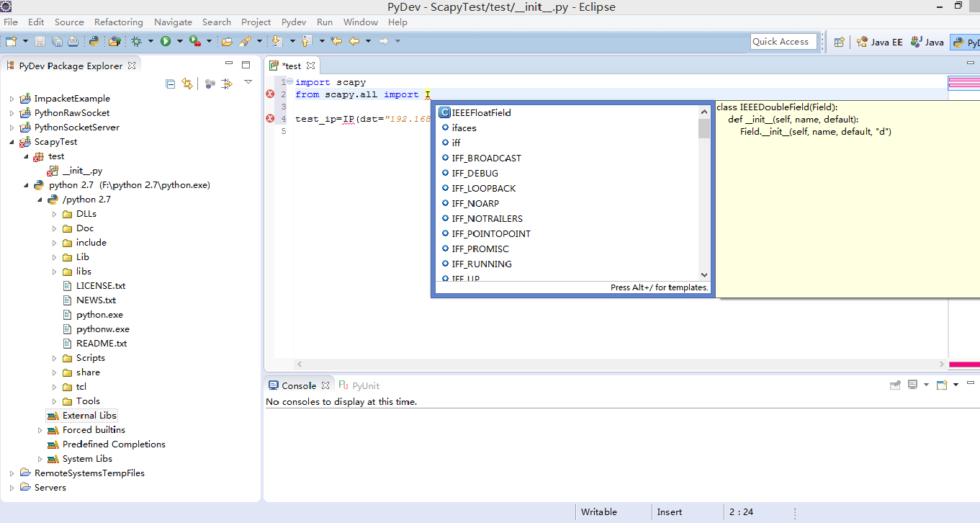Maximize the Package Explorer panel
980x523 pixels.
pyautogui.click(x=246, y=65)
